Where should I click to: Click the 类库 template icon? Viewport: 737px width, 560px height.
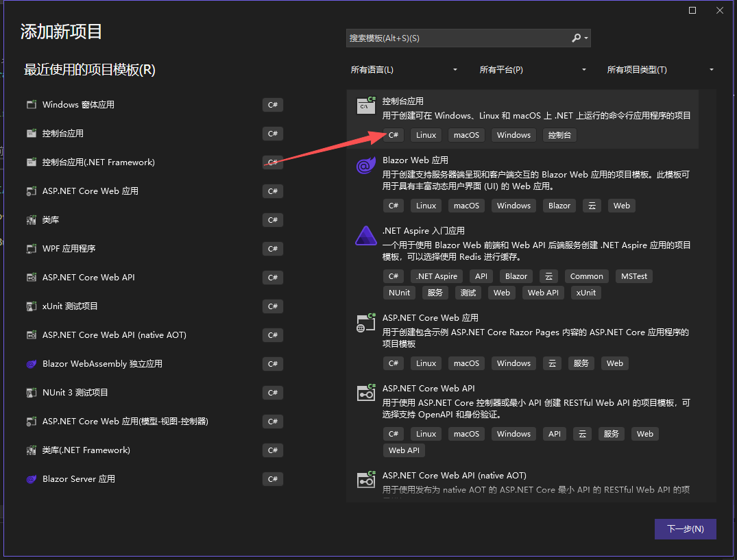(x=32, y=219)
